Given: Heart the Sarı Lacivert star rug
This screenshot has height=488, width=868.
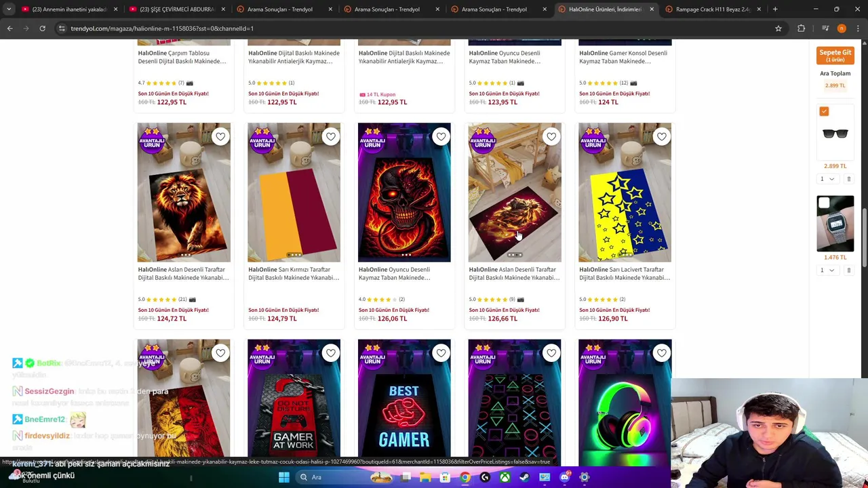Looking at the screenshot, I should (661, 137).
